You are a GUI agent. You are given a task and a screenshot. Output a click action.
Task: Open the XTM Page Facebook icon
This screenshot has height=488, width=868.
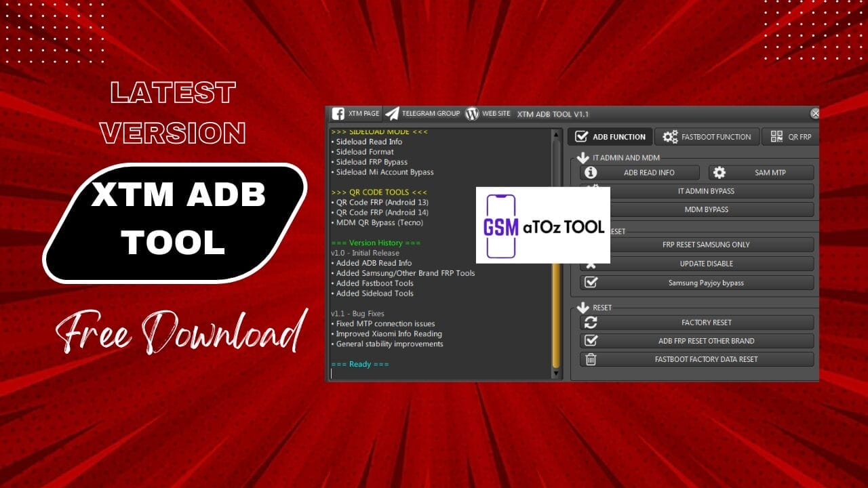338,114
